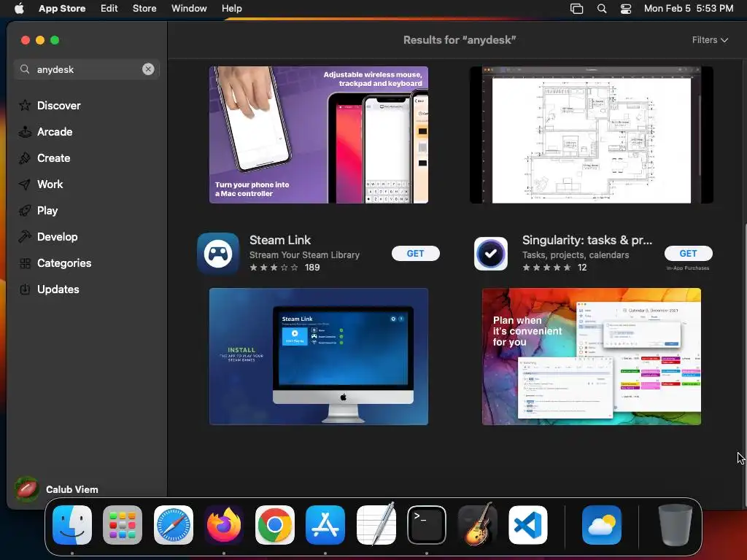Launch Google Chrome from the Dock
The height and width of the screenshot is (560, 747).
tap(275, 525)
